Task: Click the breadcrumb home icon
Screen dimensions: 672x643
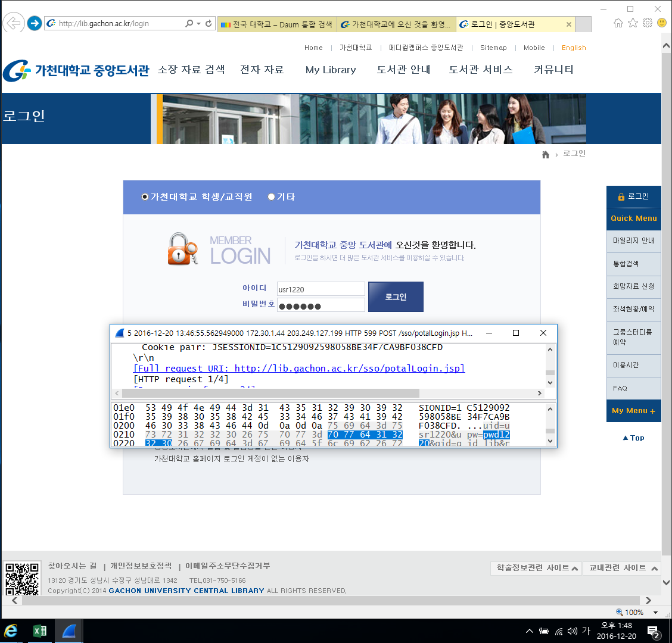Action: click(x=546, y=155)
